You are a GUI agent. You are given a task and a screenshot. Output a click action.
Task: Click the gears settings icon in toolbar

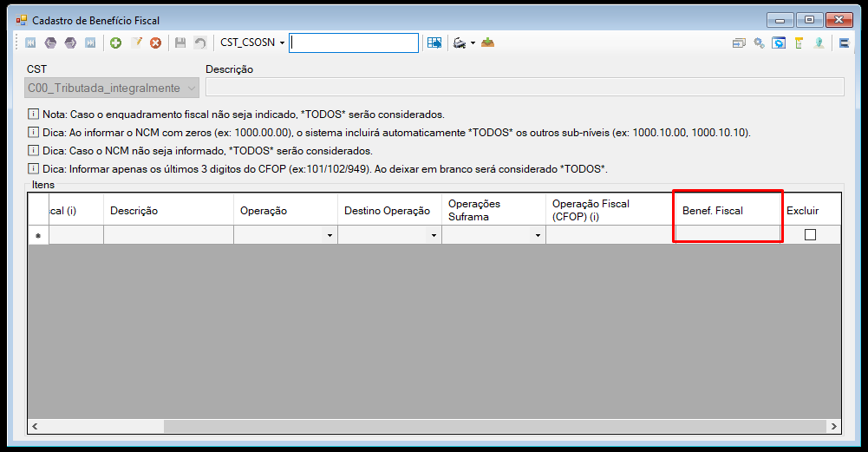[759, 43]
